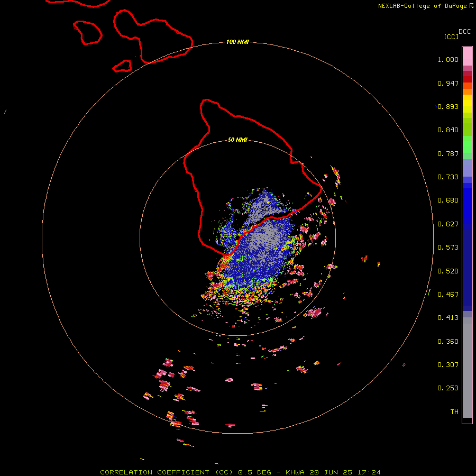Click the 0.413 color scale value
Image resolution: width=476 pixels, height=476 pixels.
pyautogui.click(x=448, y=318)
